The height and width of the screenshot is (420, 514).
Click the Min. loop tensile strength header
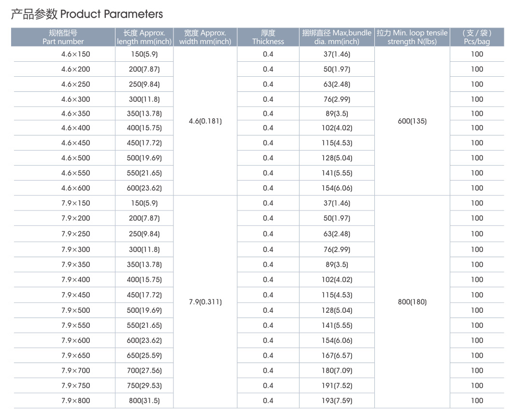(x=412, y=37)
